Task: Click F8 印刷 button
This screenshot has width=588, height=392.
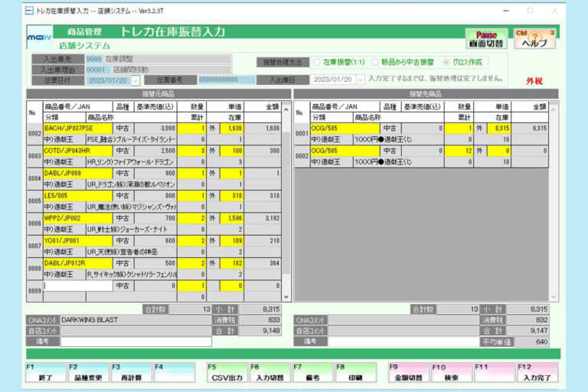Action: click(355, 373)
